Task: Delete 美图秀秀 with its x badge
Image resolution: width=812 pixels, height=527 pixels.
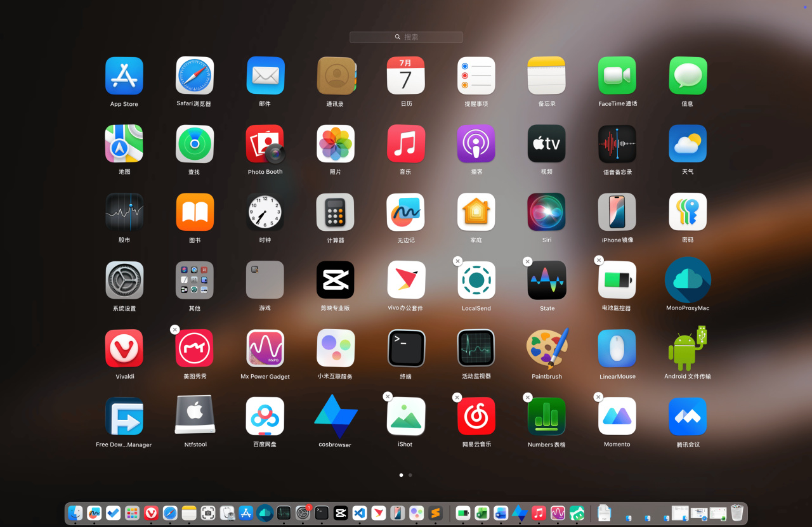Action: coord(175,330)
